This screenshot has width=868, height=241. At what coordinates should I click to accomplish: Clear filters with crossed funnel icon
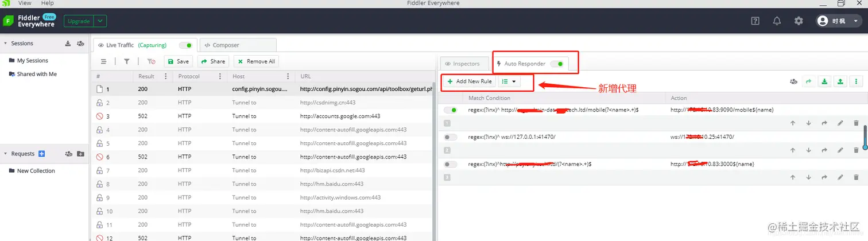coord(151,61)
